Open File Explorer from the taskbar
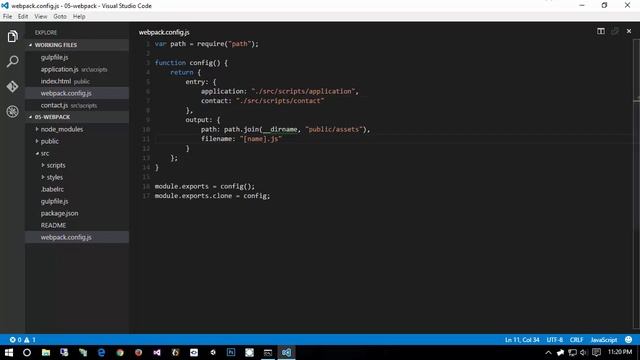The image size is (640, 360). 46,352
